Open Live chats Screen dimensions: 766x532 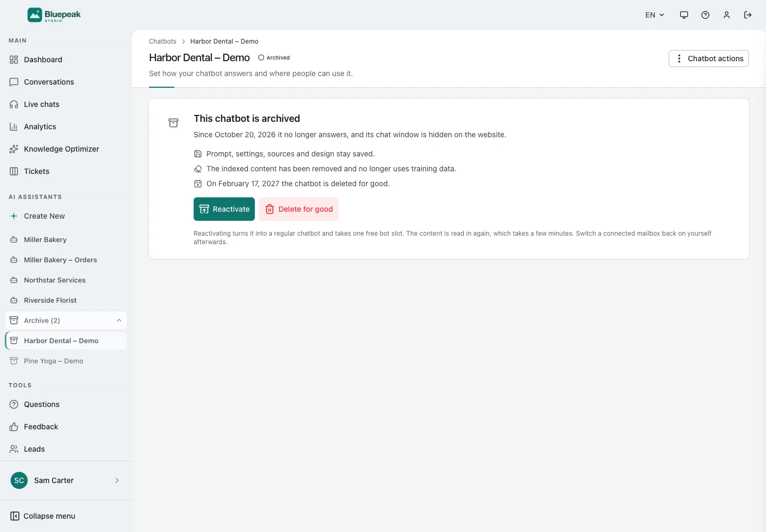pyautogui.click(x=66, y=104)
